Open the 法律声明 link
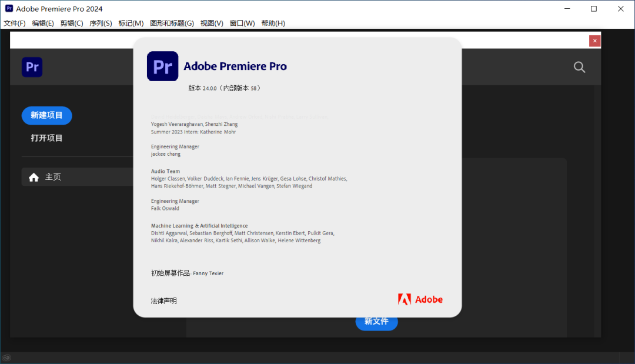The image size is (635, 364). (x=163, y=301)
